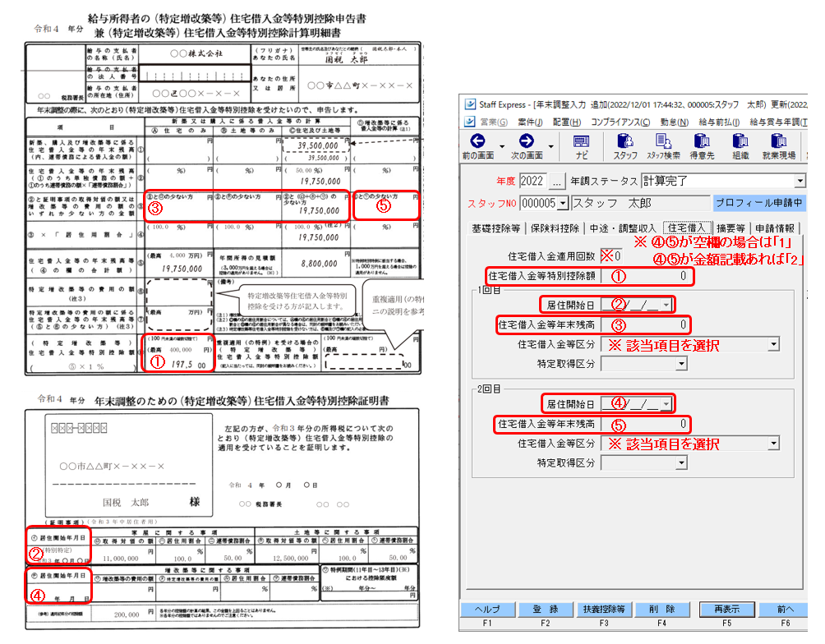Click the 住宅借入金等特別控除額 field
This screenshot has width=825, height=644.
645,276
